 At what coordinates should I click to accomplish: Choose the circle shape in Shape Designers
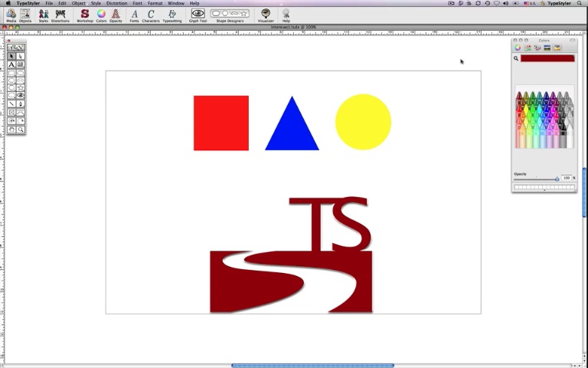click(x=225, y=14)
